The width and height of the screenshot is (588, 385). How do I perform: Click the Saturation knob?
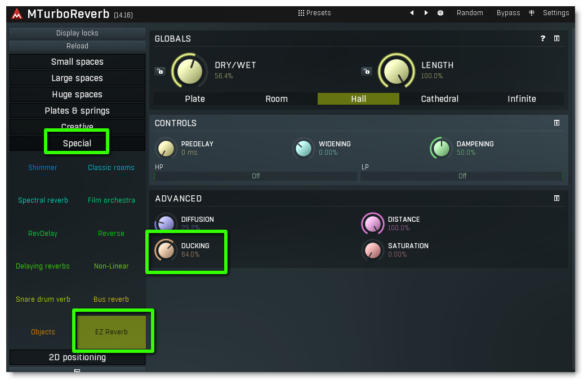pyautogui.click(x=372, y=250)
